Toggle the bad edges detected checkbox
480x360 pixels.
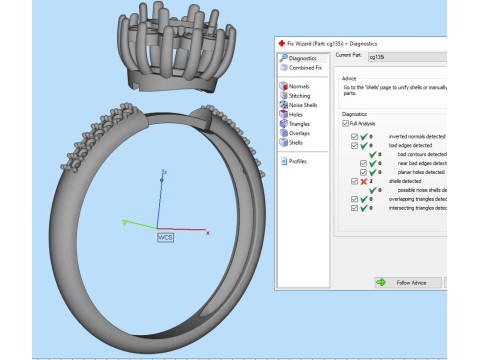pyautogui.click(x=354, y=146)
